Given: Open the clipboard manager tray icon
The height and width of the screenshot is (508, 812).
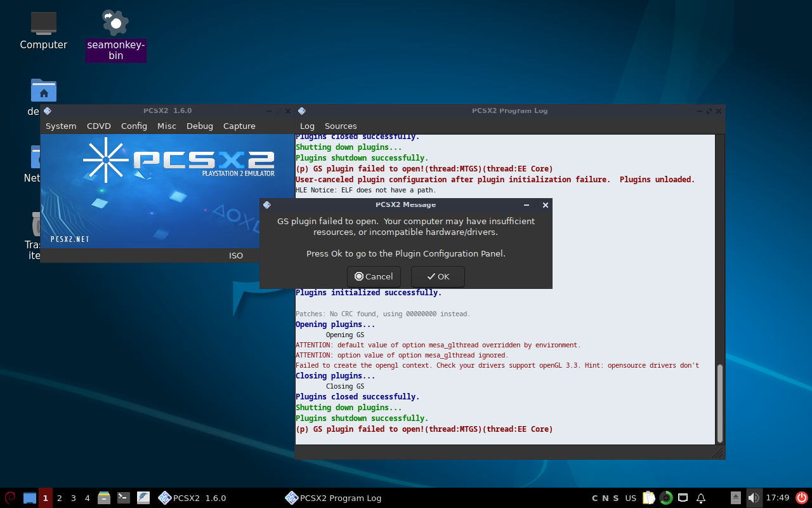Looking at the screenshot, I should (x=648, y=498).
